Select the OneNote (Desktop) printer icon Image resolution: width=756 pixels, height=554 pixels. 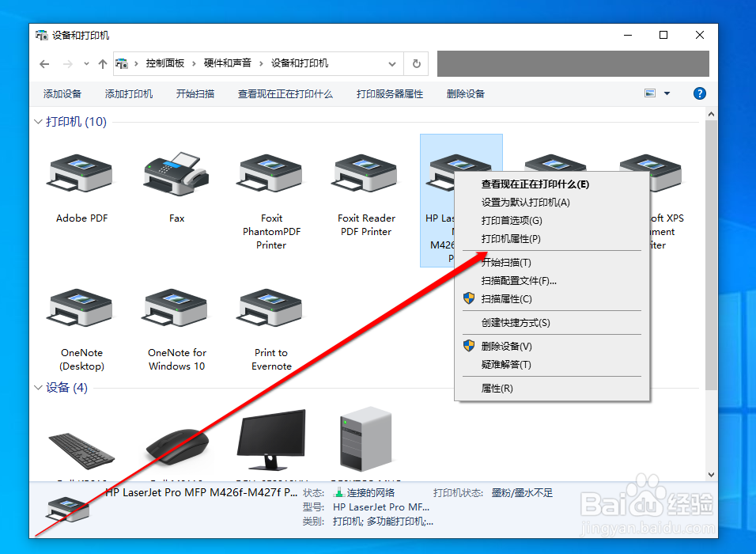pos(81,309)
